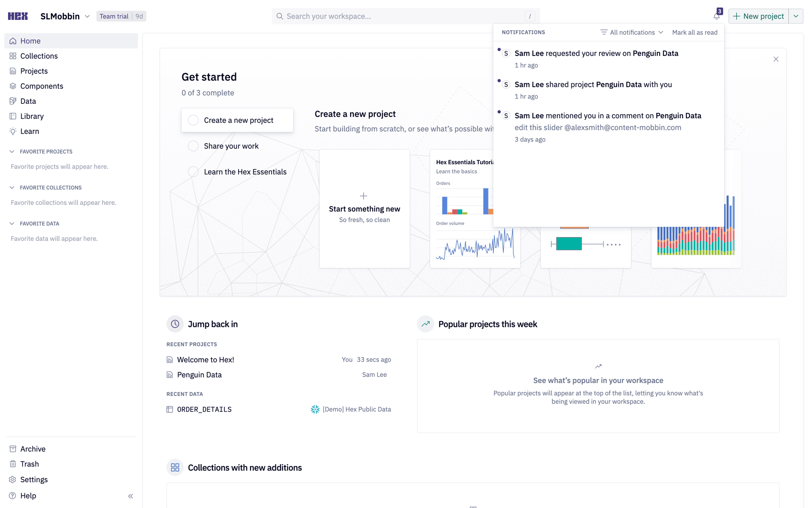
Task: Open the ORDER_DETAILS recent data
Action: pyautogui.click(x=279, y=409)
